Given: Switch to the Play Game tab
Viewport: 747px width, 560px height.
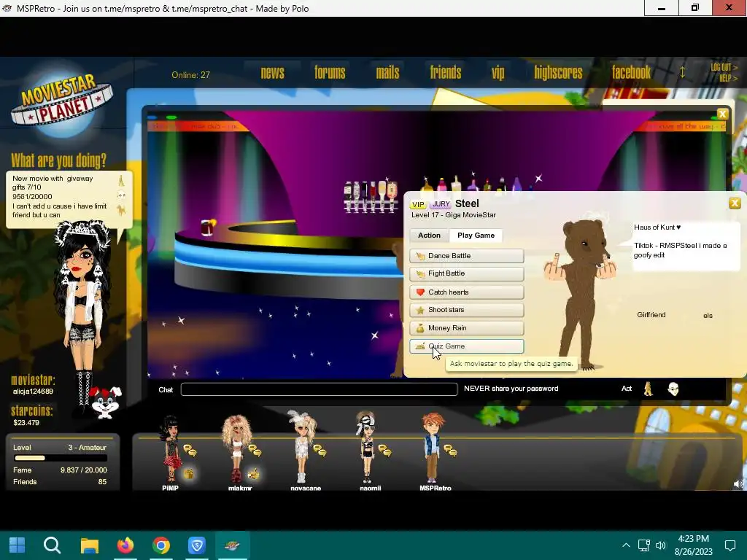Looking at the screenshot, I should point(476,236).
